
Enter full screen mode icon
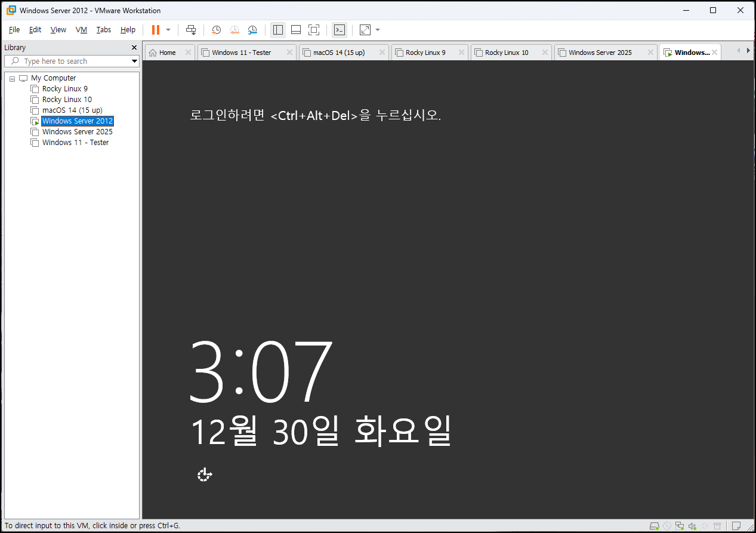[314, 29]
